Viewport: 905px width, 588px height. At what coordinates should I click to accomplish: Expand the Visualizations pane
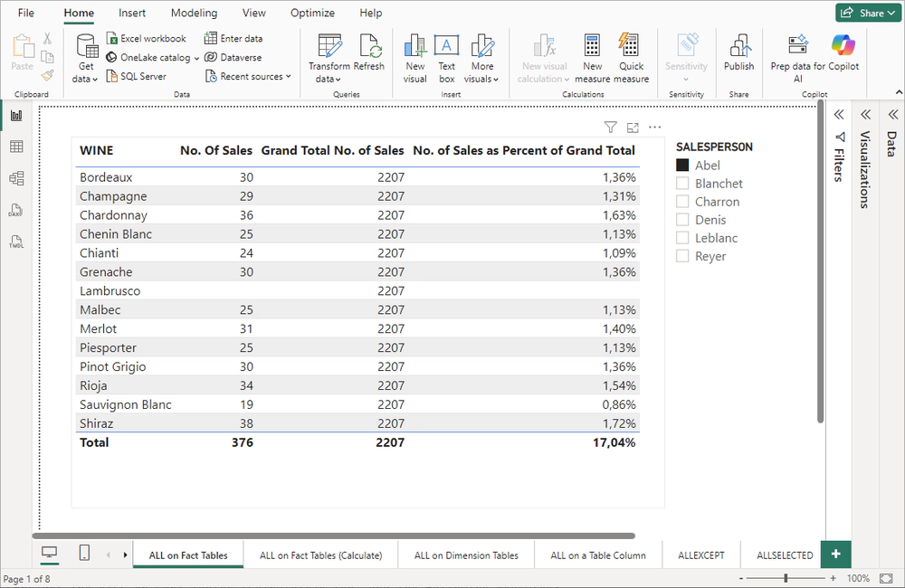[865, 114]
